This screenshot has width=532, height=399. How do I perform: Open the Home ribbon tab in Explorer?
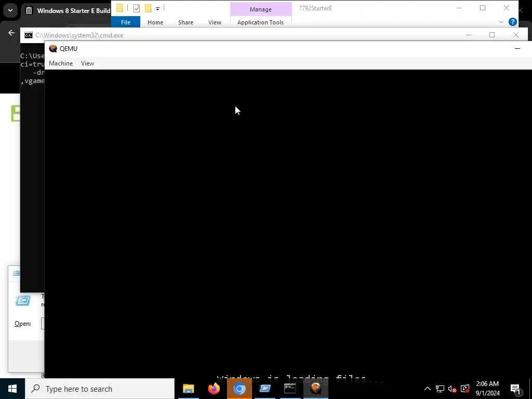(x=155, y=22)
